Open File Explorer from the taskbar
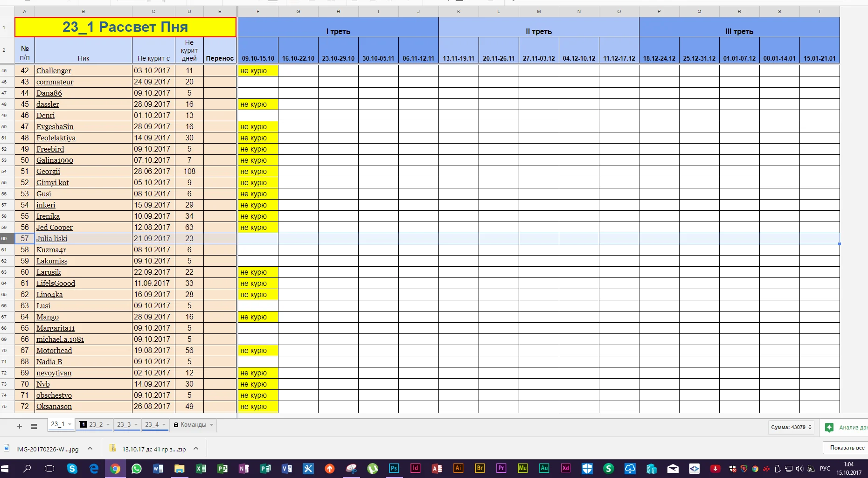Screen dimensions: 868x478 click(x=180, y=469)
